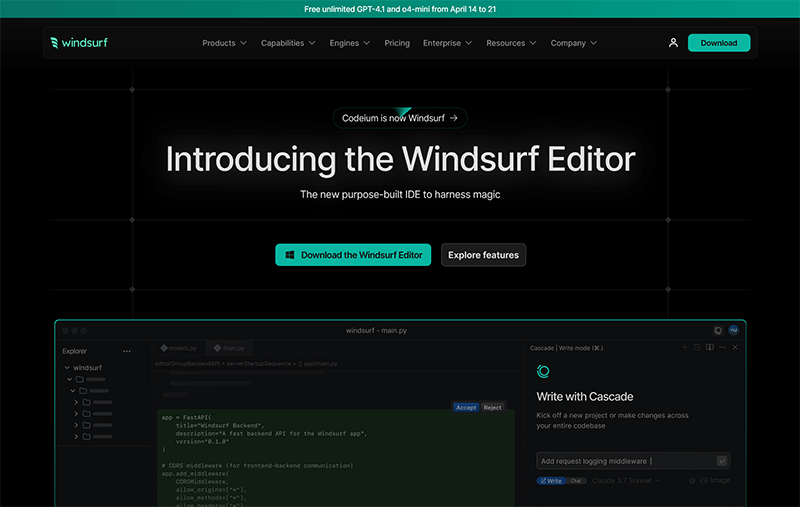
Task: Click the free GPT-4.1 promo banner
Action: pyautogui.click(x=400, y=9)
